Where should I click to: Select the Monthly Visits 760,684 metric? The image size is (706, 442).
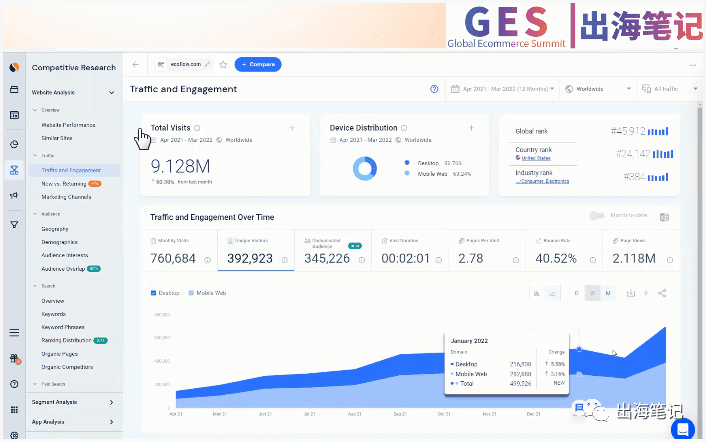pos(179,250)
